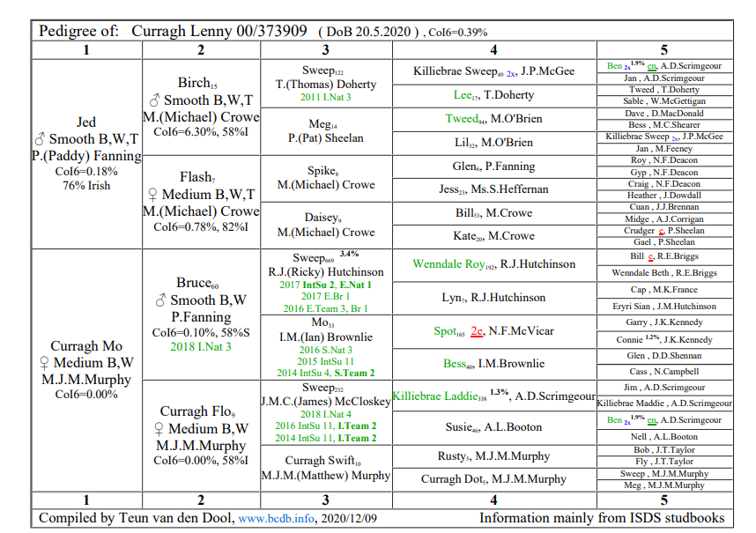This screenshot has width=756, height=533.
Task: Click female symbol beside Curragh Mo Medium
Action: point(44,363)
